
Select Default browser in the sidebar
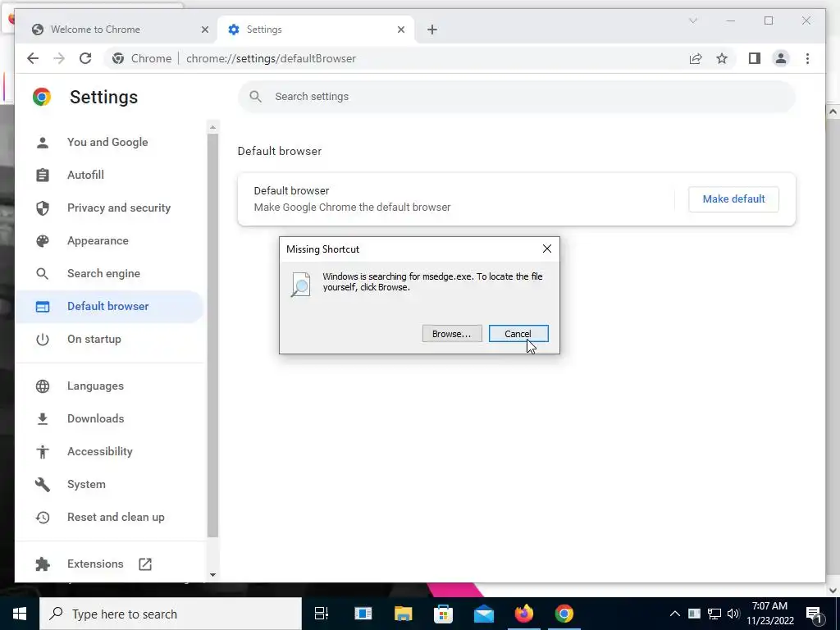109,307
